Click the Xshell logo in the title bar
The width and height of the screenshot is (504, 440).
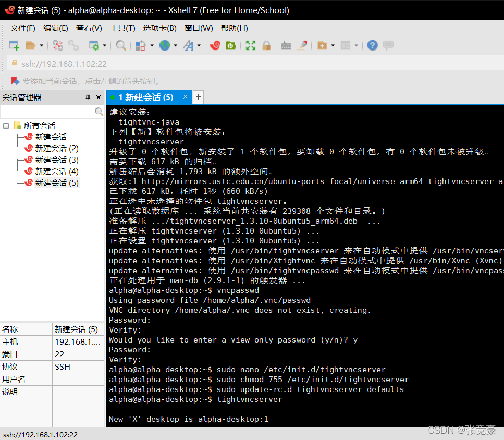click(x=10, y=10)
